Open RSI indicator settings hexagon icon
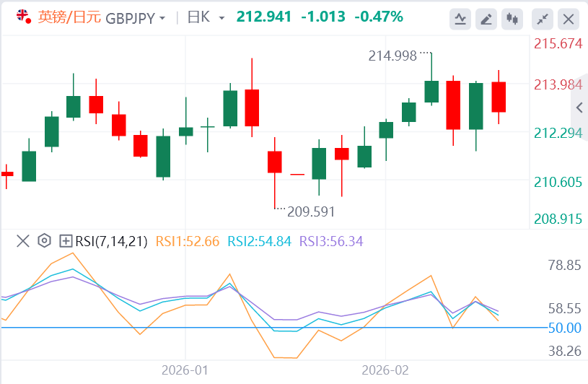588x384 pixels. (x=44, y=241)
